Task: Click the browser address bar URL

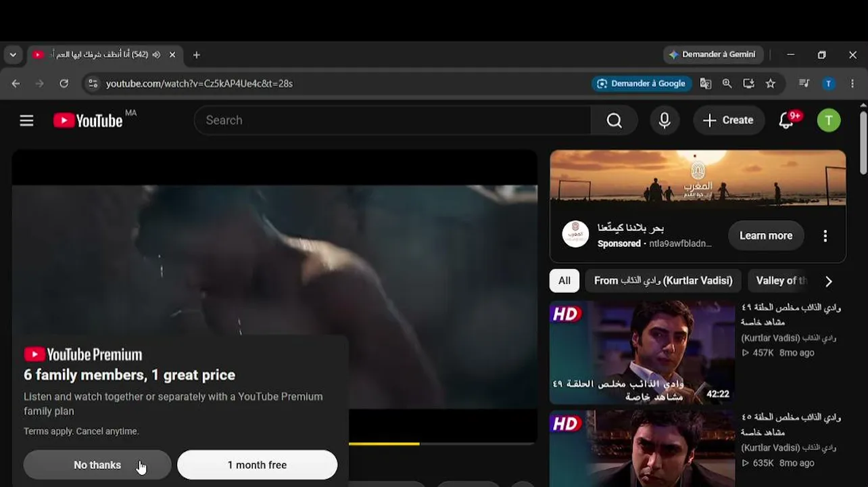Action: 199,83
